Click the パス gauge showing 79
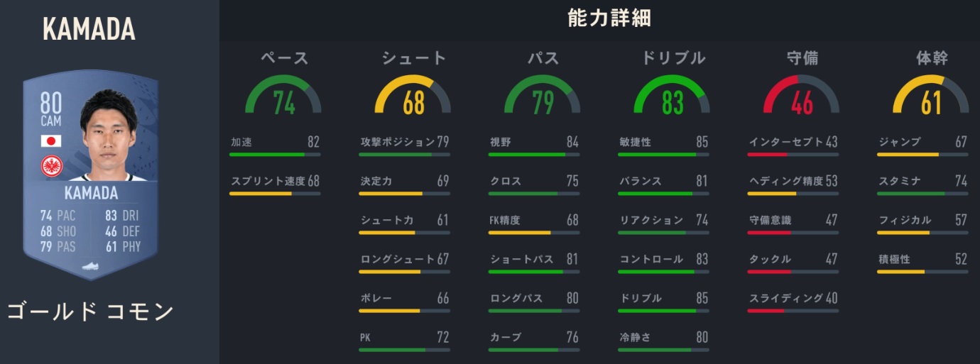 coord(543,96)
